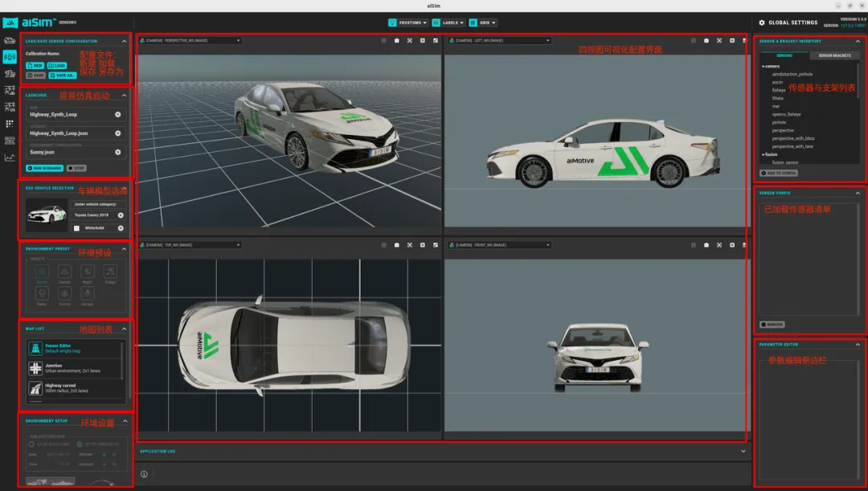Select the Sensors tab in inventory
The width and height of the screenshot is (868, 491).
[x=784, y=55]
